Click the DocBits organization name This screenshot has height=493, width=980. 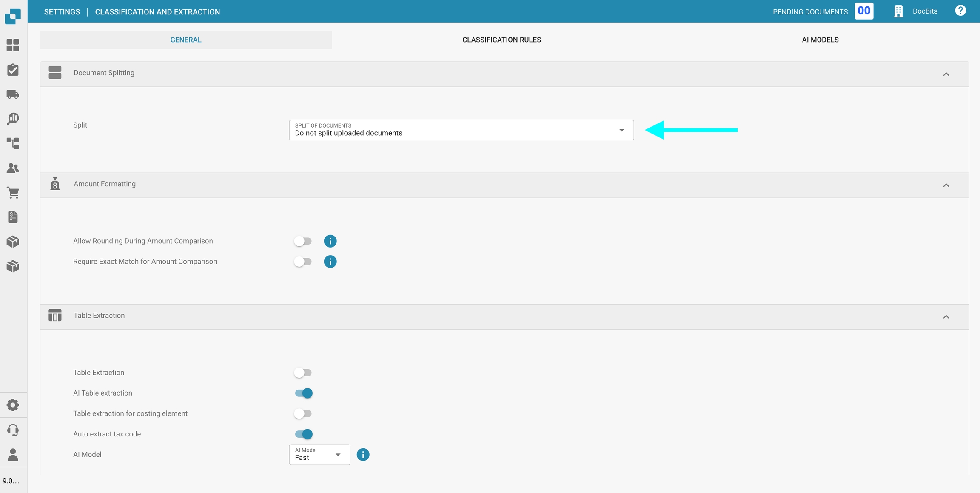[925, 11]
